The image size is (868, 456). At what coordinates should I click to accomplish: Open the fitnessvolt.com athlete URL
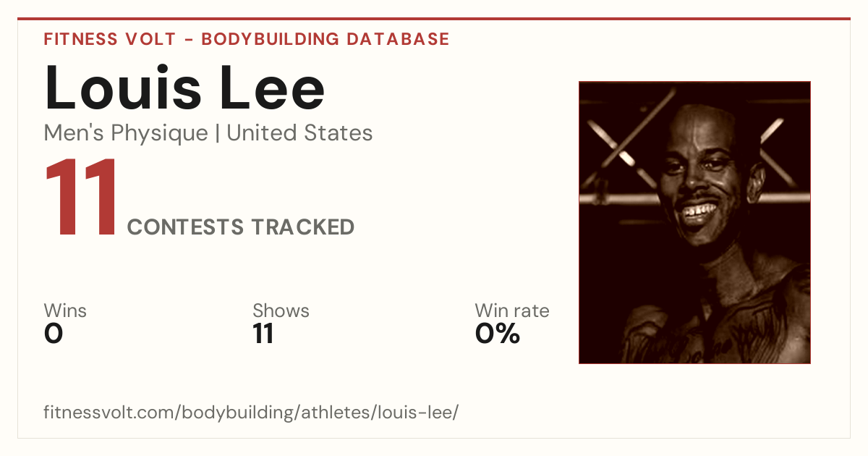(251, 413)
